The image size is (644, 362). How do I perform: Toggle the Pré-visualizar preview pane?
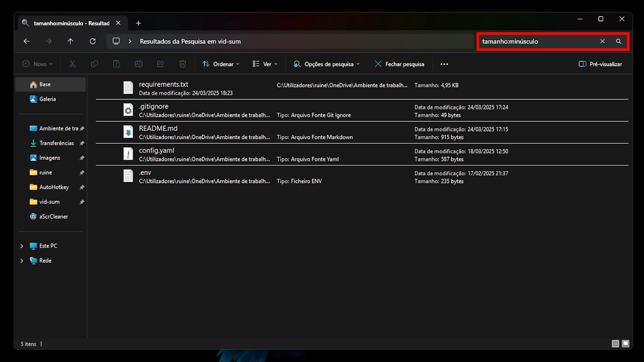point(600,64)
